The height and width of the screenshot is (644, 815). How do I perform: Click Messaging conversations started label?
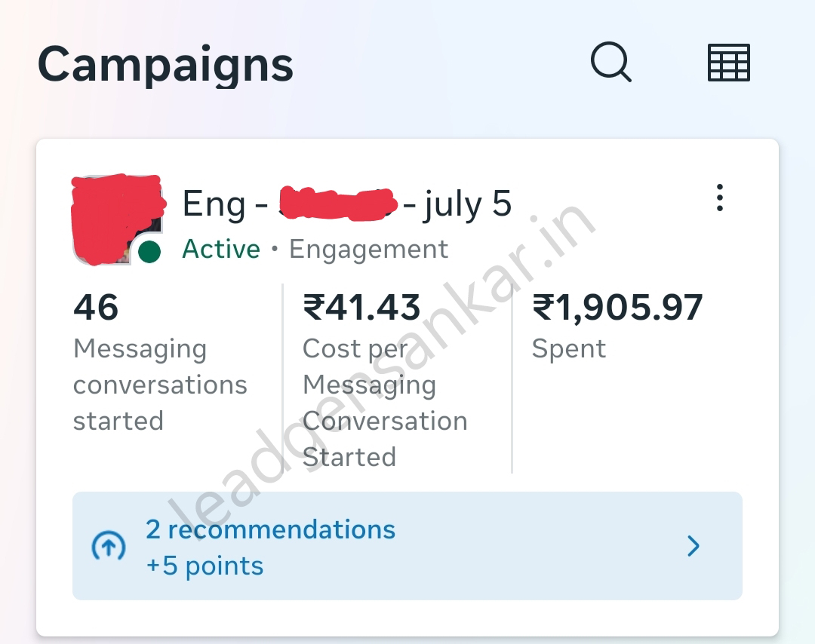160,385
